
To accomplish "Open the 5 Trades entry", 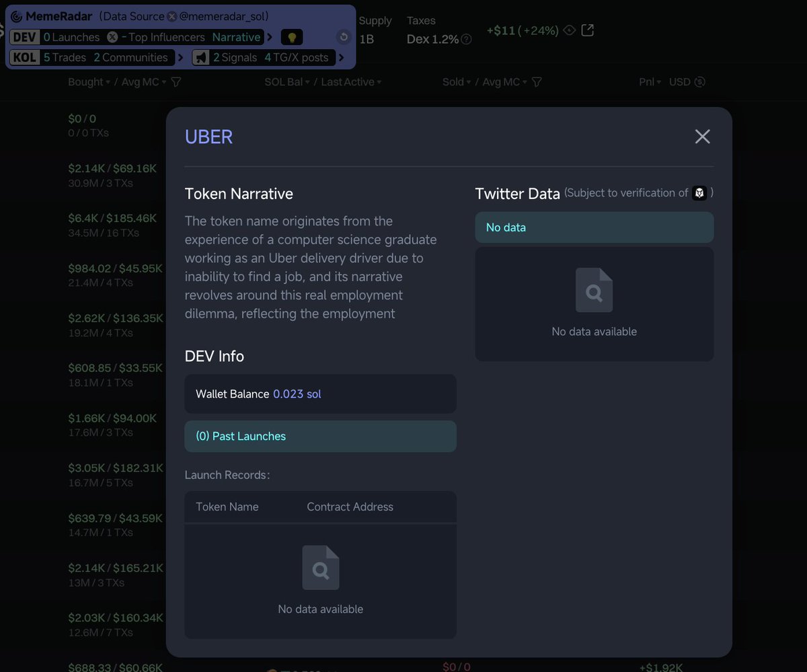I will click(65, 58).
